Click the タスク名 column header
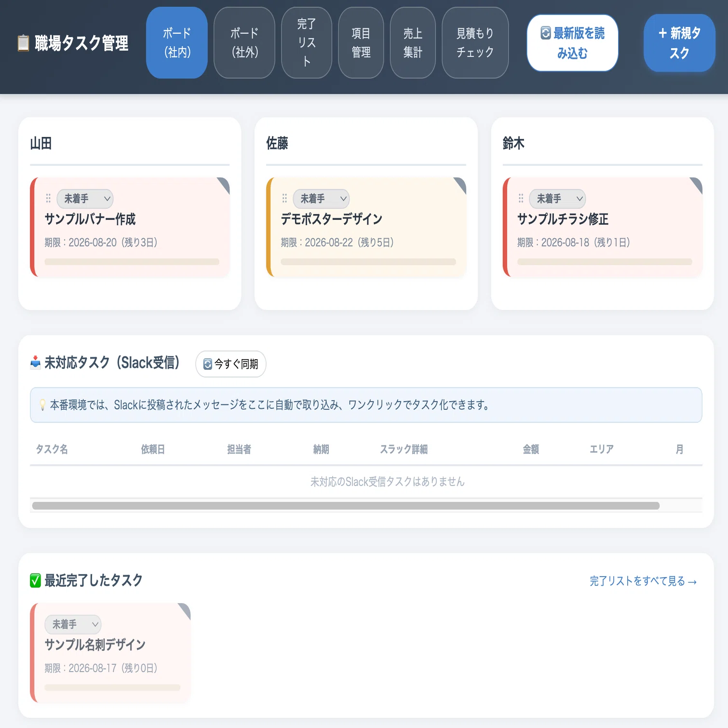This screenshot has height=728, width=728. 52,449
